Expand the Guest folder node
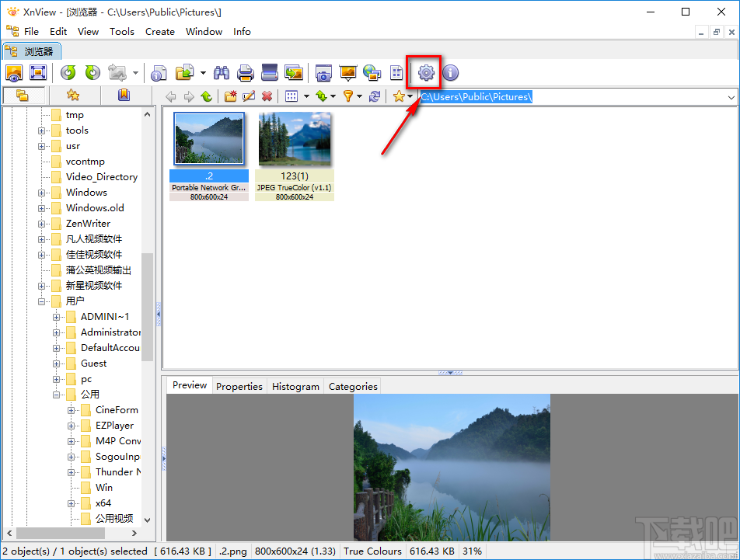The image size is (740, 560). [56, 364]
